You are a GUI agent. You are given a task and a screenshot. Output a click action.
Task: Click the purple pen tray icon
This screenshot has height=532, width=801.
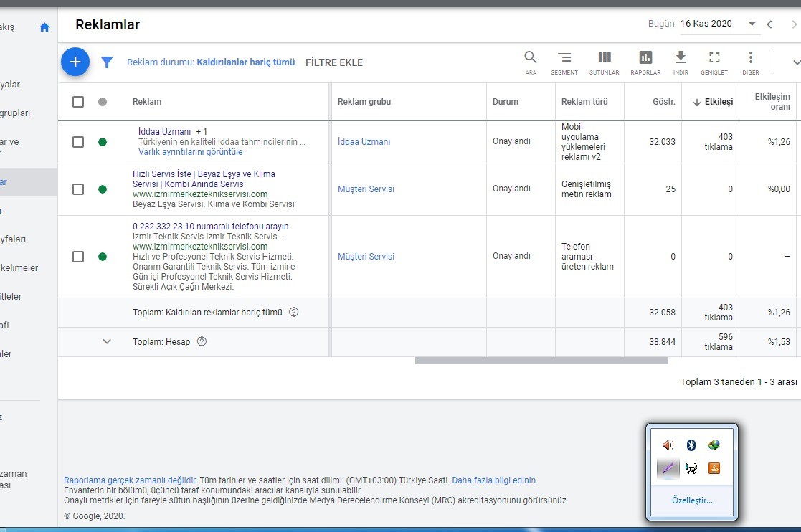tap(668, 468)
